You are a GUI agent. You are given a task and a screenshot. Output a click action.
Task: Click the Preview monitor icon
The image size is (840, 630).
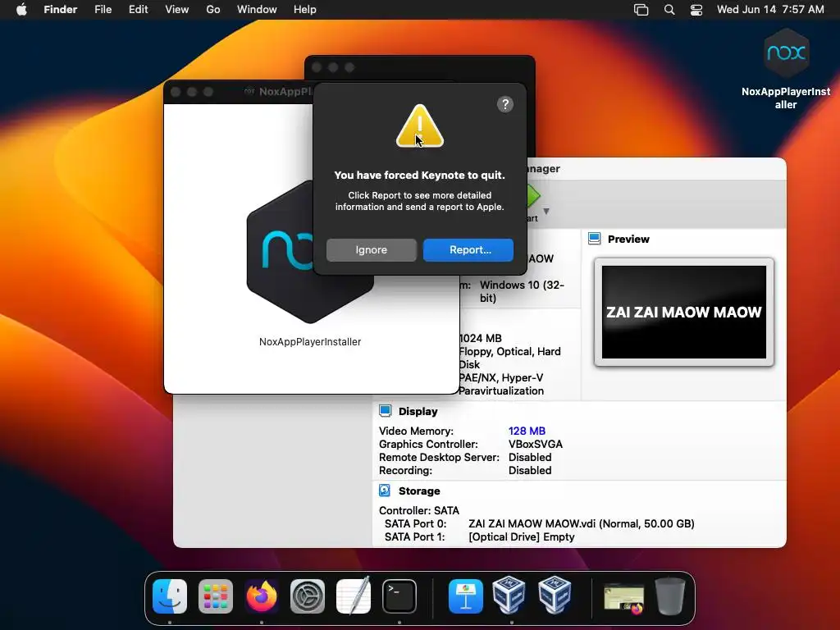594,239
